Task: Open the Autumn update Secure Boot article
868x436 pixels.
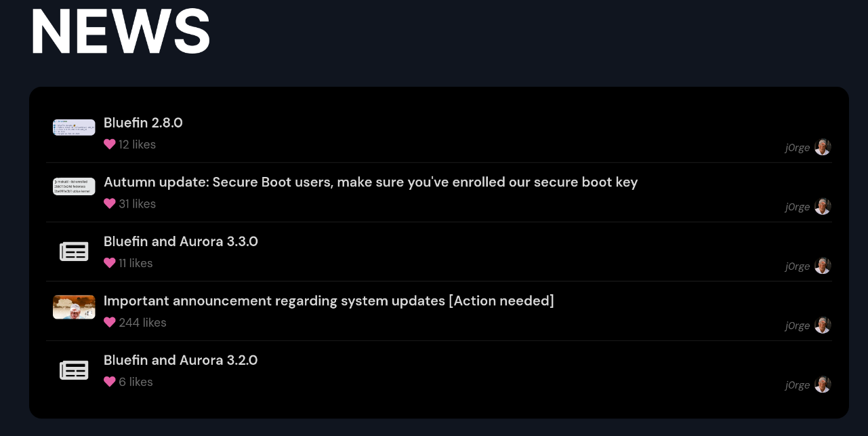Action: [x=371, y=182]
